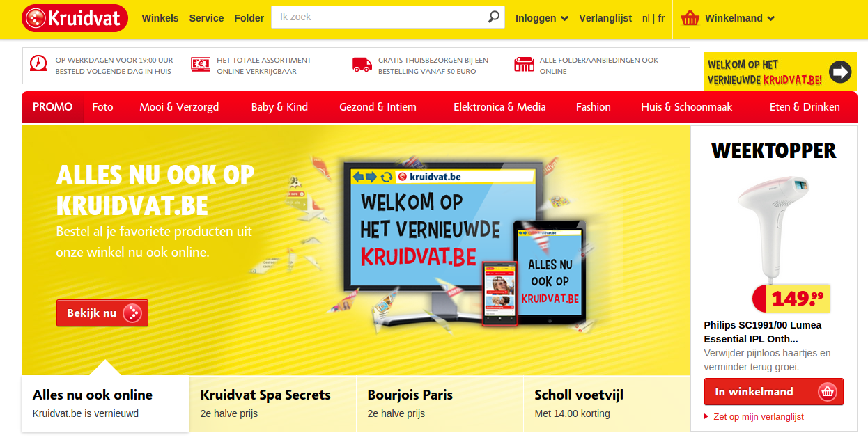Image resolution: width=868 pixels, height=442 pixels.
Task: Click Zet op mijn verlanglijst link
Action: pos(759,416)
